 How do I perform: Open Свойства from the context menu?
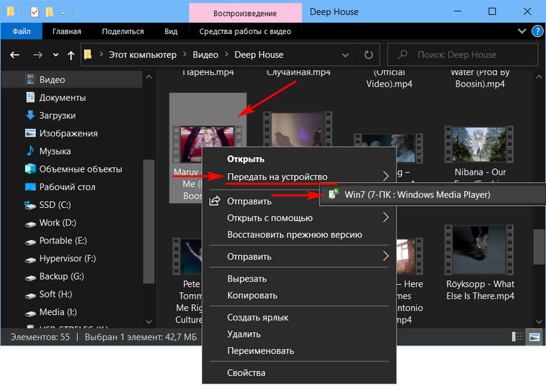[x=299, y=373]
